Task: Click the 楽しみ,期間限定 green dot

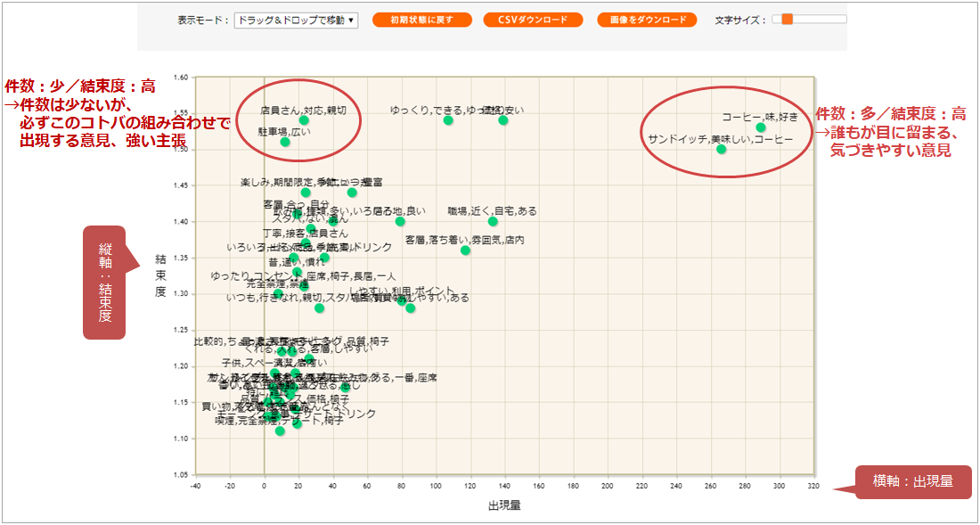Action: pos(306,193)
